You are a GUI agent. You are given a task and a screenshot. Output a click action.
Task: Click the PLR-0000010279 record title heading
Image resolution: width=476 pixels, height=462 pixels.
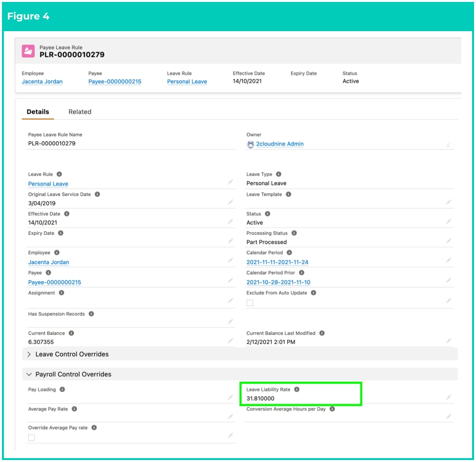(x=72, y=55)
